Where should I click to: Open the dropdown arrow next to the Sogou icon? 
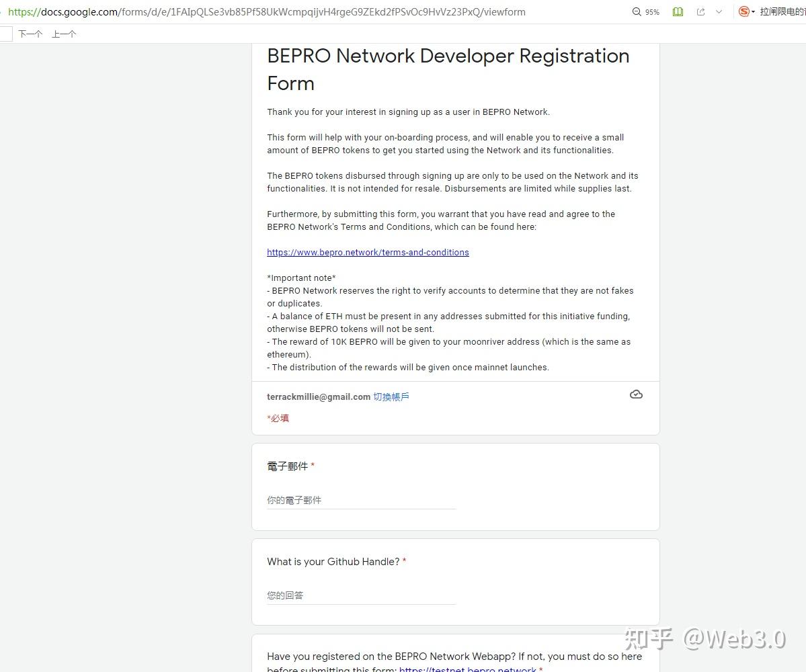753,11
